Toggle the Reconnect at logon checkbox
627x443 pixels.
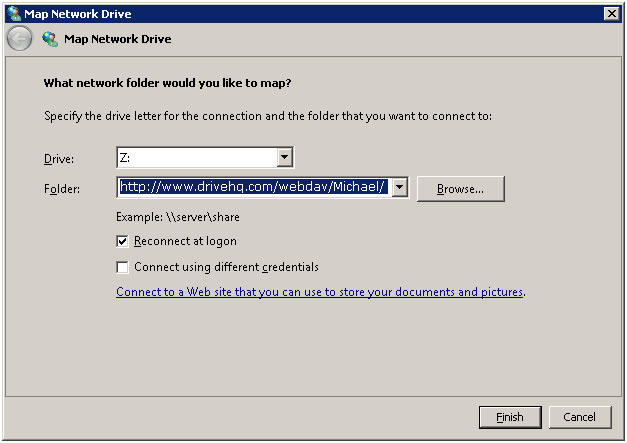click(123, 241)
